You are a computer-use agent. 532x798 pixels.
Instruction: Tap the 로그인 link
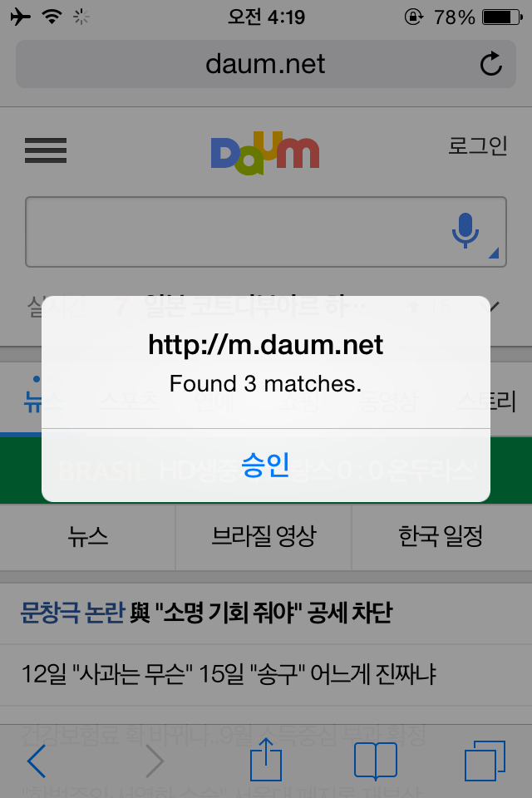pyautogui.click(x=477, y=145)
